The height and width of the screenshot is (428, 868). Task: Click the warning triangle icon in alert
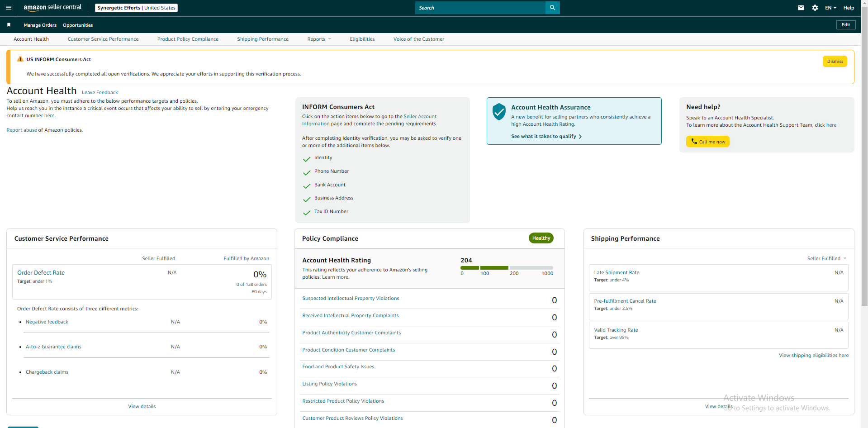tap(20, 59)
